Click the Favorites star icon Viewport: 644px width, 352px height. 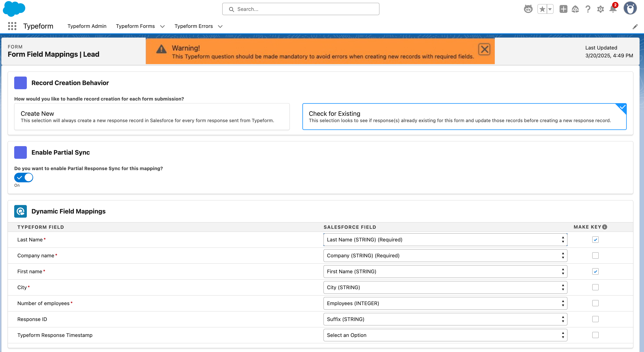click(542, 9)
